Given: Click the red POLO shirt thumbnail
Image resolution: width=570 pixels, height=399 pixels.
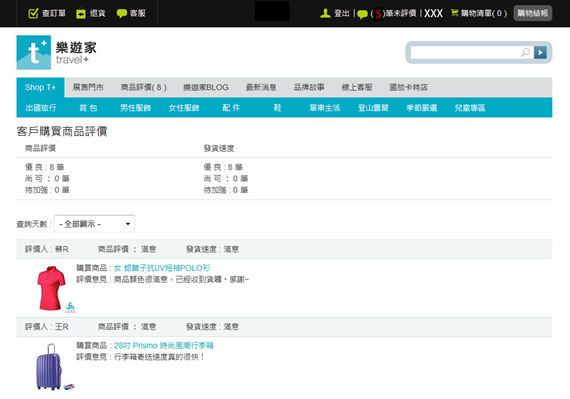Looking at the screenshot, I should coord(51,288).
